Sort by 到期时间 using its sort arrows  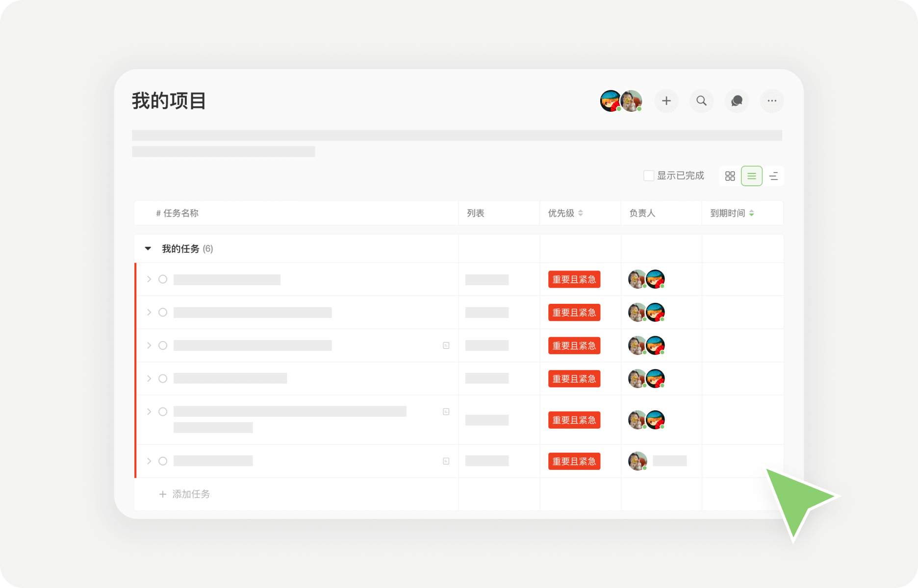pyautogui.click(x=752, y=213)
